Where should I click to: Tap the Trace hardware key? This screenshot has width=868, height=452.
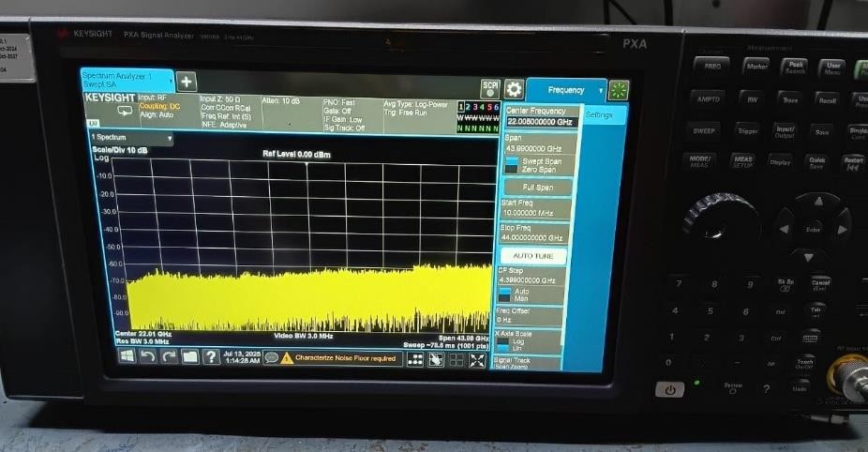tap(790, 101)
